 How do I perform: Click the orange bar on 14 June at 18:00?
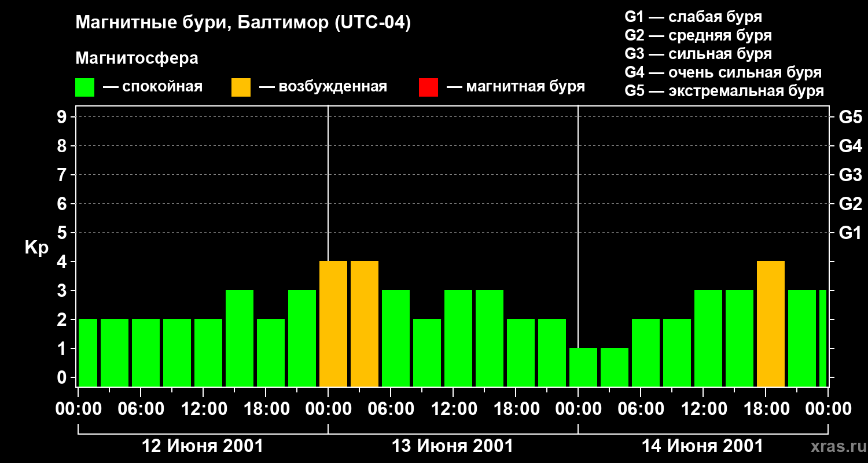coord(771,324)
